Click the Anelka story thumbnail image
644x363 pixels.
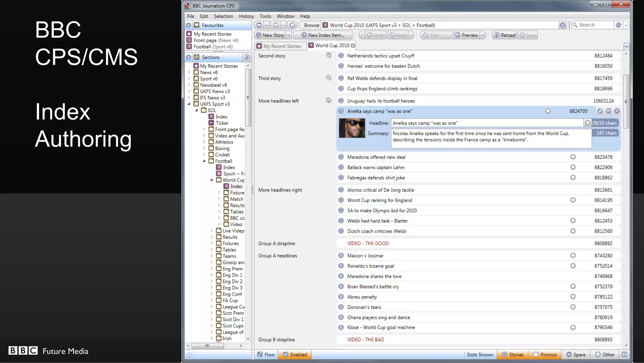352,128
